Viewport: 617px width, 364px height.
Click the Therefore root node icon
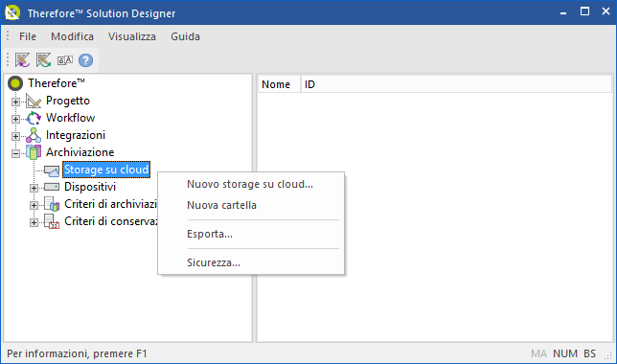point(15,83)
